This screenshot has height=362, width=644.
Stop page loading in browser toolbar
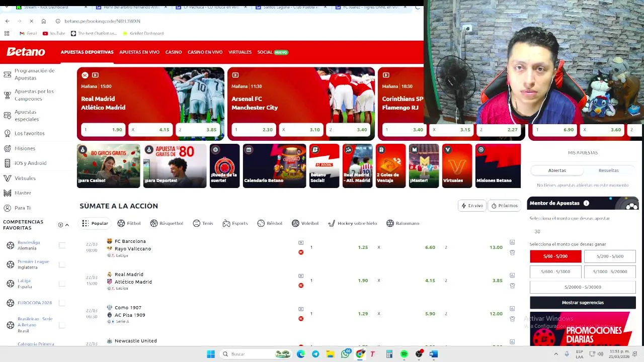tap(31, 21)
